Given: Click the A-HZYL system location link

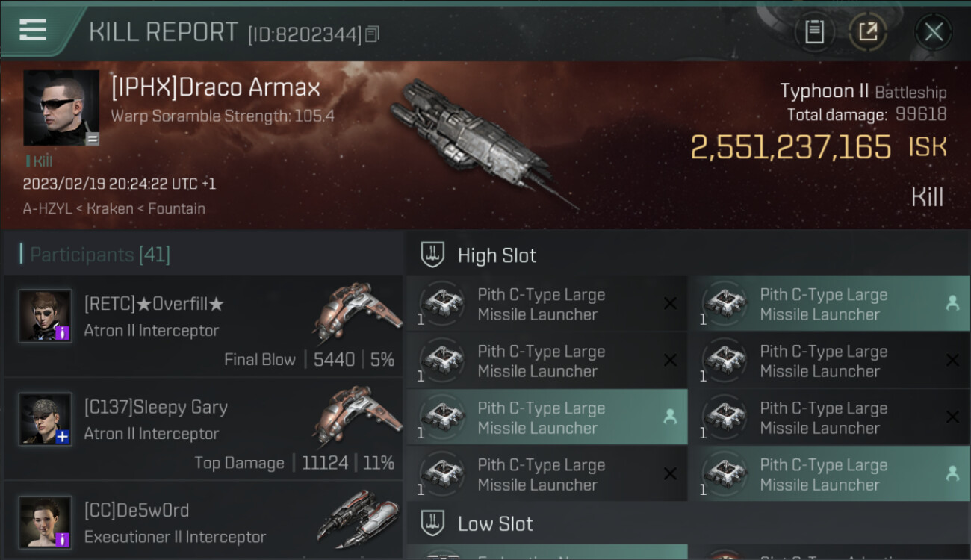Looking at the screenshot, I should (48, 209).
